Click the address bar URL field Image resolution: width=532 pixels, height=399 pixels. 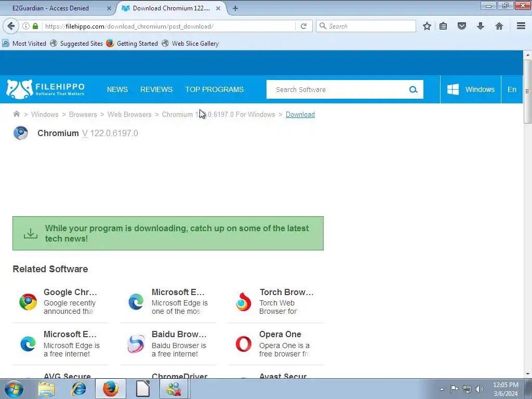tap(168, 26)
